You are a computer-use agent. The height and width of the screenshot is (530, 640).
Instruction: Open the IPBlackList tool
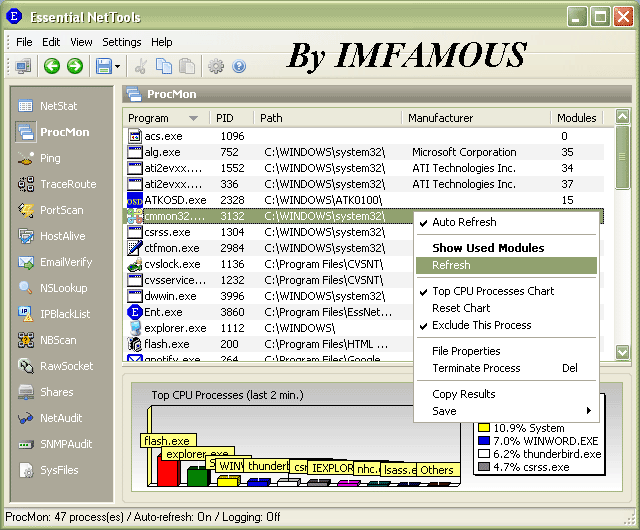click(x=54, y=314)
